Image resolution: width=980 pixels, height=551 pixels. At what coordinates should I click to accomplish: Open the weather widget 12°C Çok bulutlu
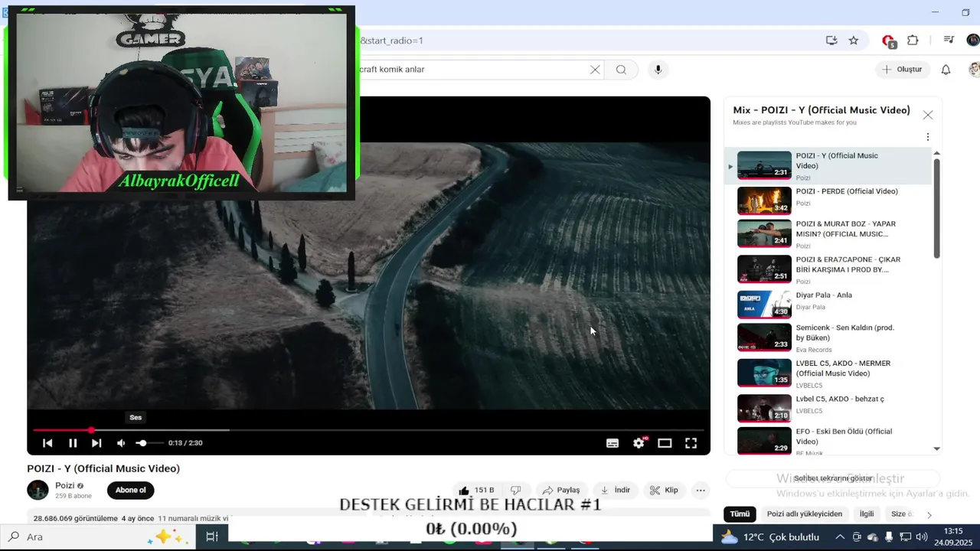click(x=770, y=537)
